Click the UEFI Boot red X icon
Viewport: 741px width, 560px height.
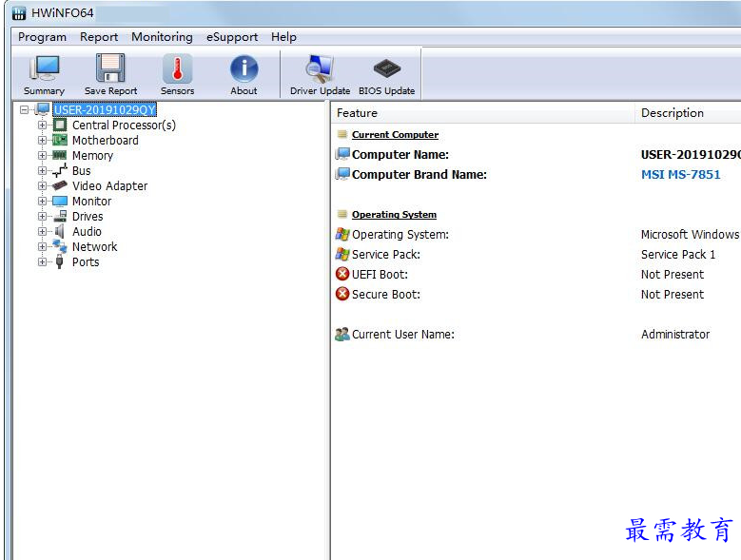342,274
